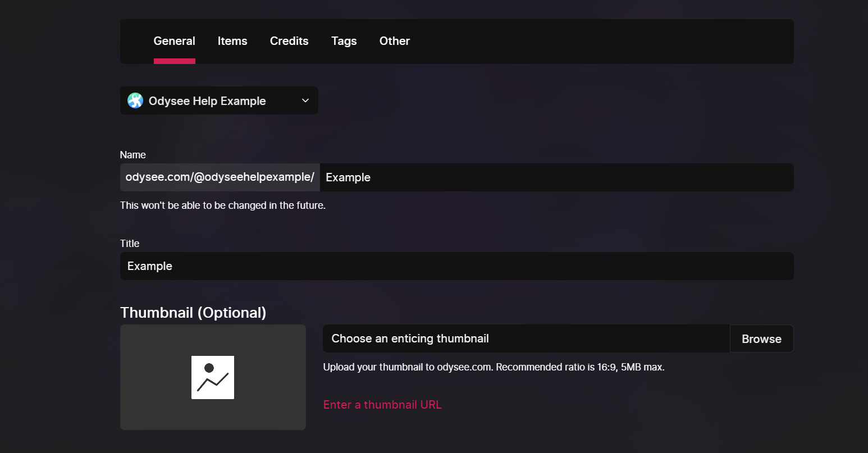Viewport: 868px width, 453px height.
Task: Click the Browse button for thumbnail upload
Action: click(x=761, y=338)
